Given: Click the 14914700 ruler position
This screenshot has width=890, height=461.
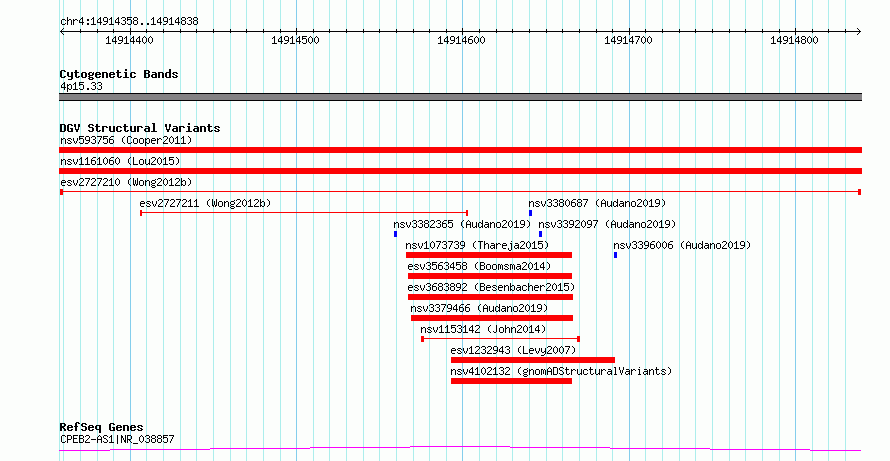Looking at the screenshot, I should click(628, 40).
